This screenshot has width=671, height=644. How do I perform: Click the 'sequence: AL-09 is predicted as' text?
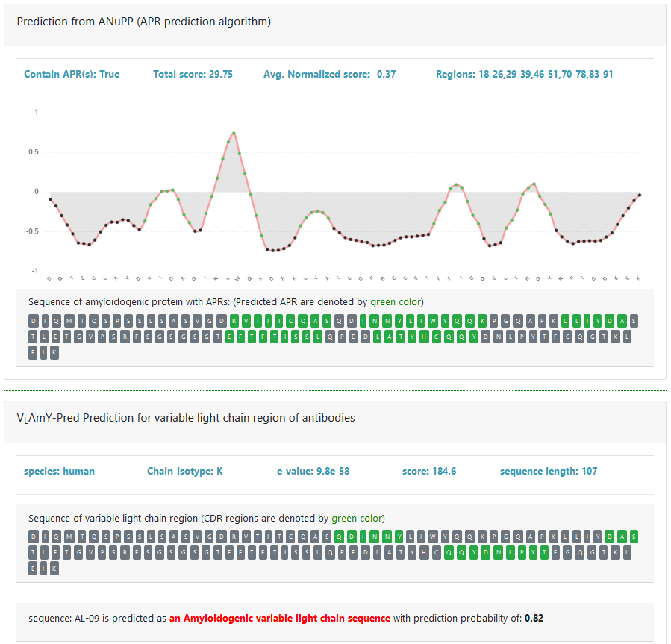point(98,619)
